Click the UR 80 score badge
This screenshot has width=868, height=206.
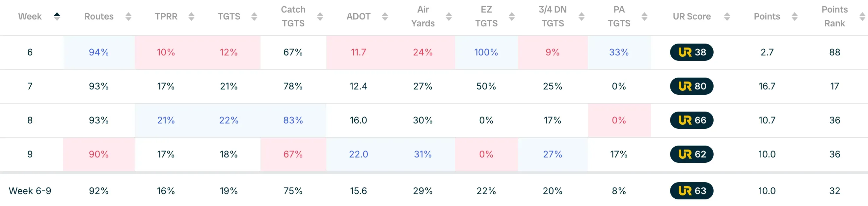pos(692,86)
